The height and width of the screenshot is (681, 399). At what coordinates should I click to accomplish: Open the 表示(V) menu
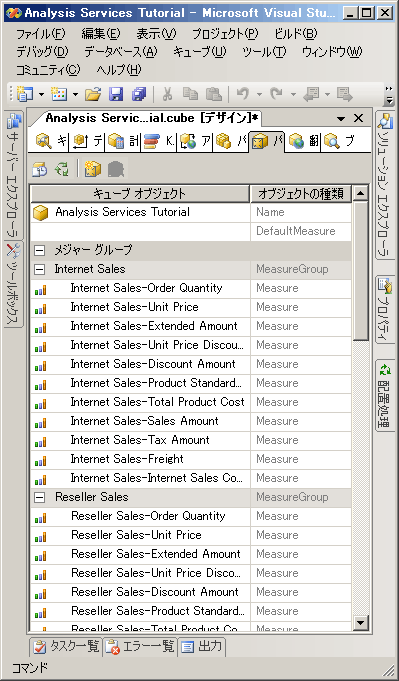[156, 33]
